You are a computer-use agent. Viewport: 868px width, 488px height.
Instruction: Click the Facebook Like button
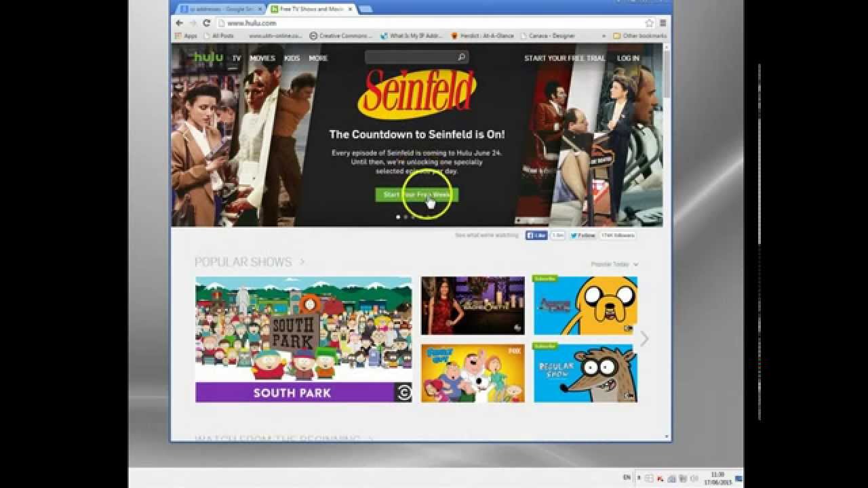tap(536, 235)
